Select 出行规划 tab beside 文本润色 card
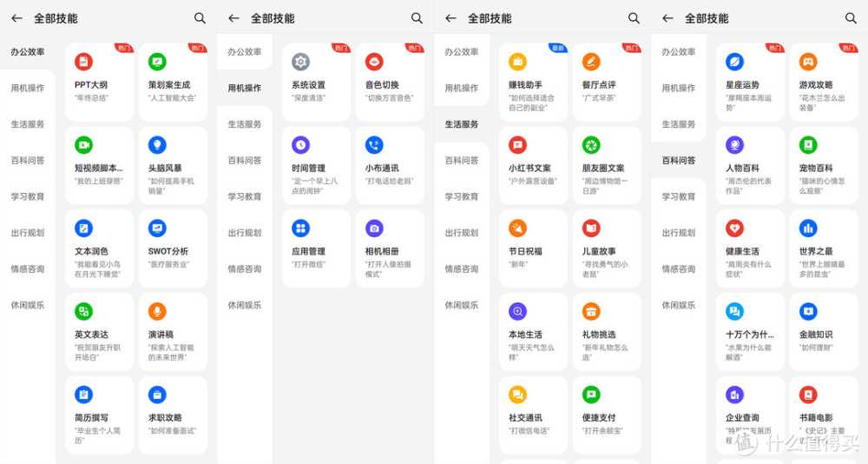The image size is (868, 464). pos(28,233)
